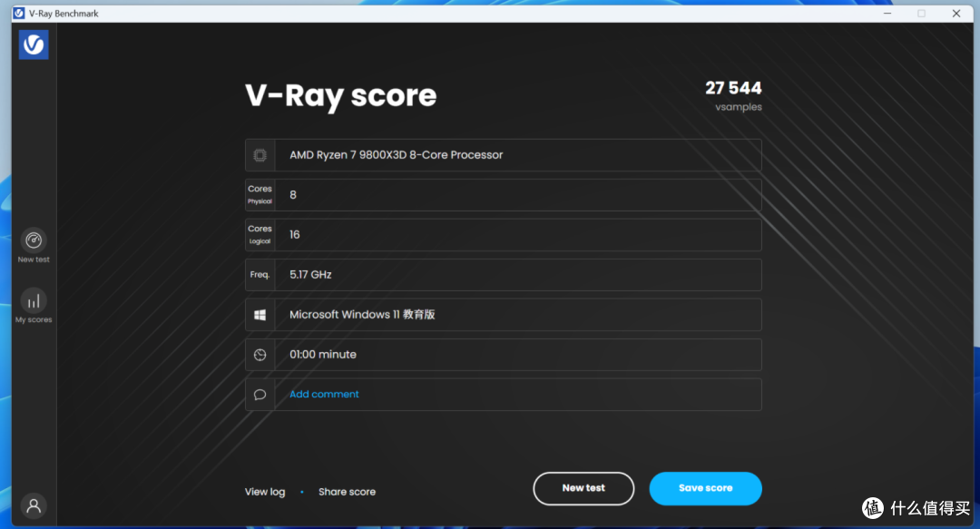The width and height of the screenshot is (980, 529).
Task: Click the Cores Physical label
Action: point(260,194)
